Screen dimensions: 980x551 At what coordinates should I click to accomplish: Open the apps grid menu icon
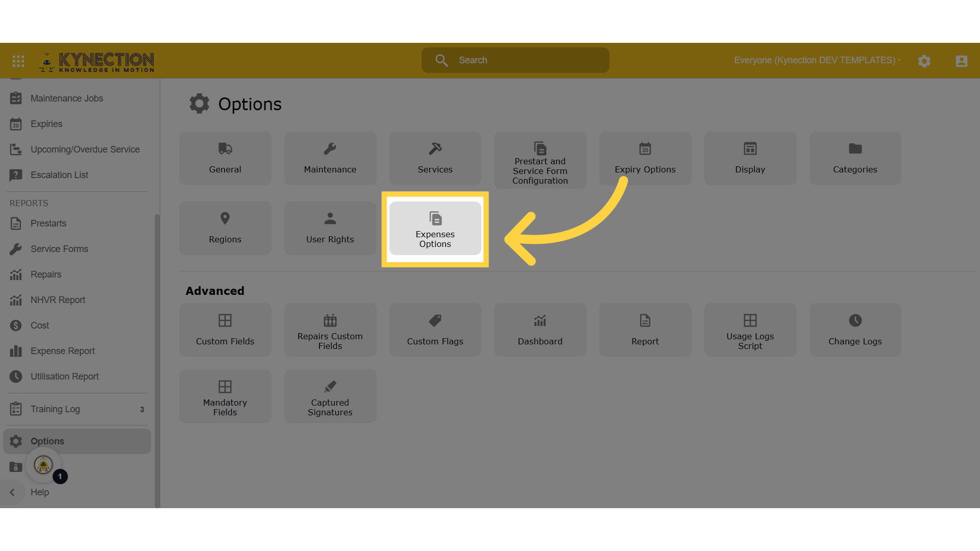coord(18,61)
